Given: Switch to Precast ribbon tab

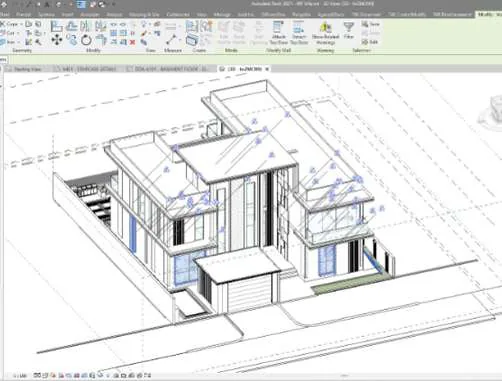Looking at the screenshot, I should tap(23, 15).
